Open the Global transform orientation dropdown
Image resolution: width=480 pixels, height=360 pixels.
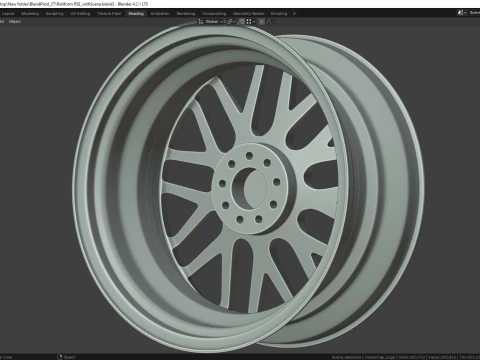pos(214,22)
